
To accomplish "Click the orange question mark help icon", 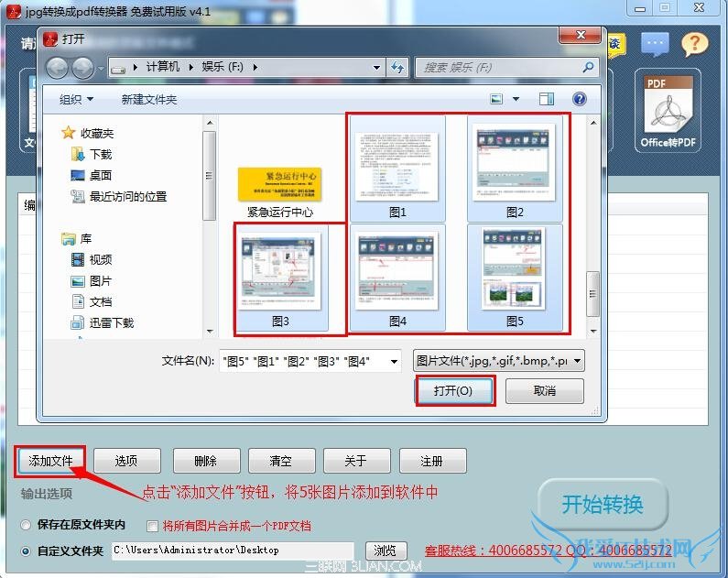I will pos(694,45).
